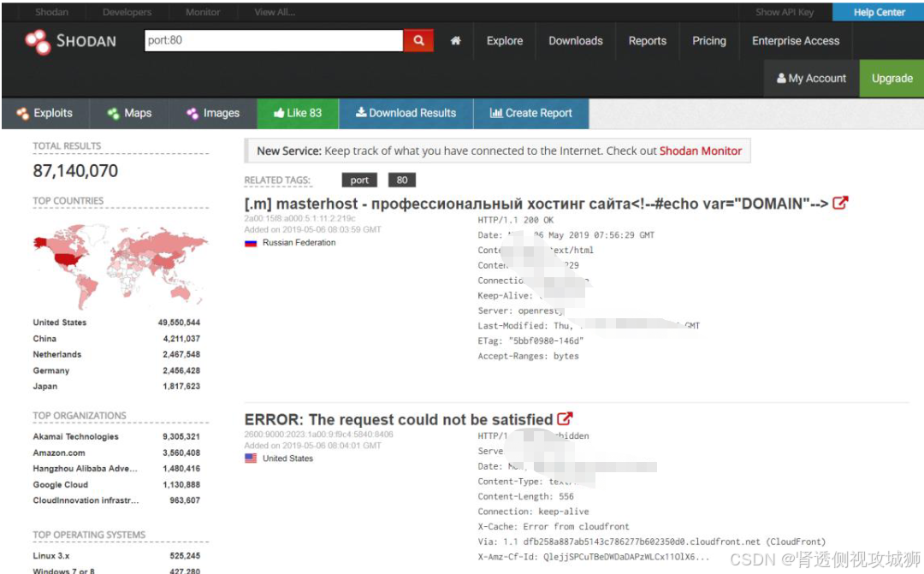Open the Exploits tab

pos(45,113)
